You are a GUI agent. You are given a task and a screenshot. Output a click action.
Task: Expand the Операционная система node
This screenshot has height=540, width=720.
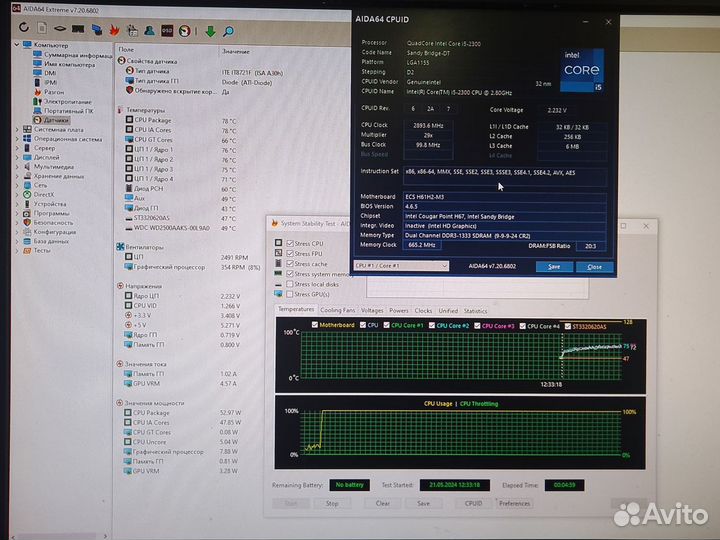[17, 139]
